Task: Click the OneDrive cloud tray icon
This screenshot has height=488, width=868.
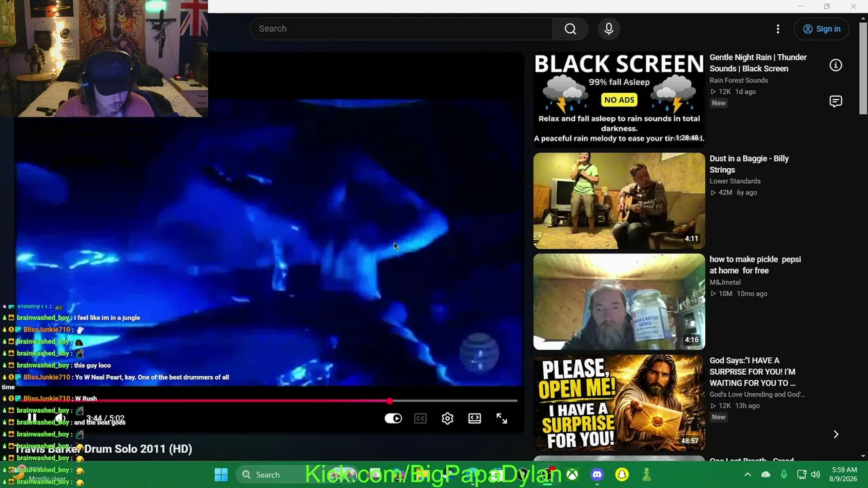Action: pos(766,474)
